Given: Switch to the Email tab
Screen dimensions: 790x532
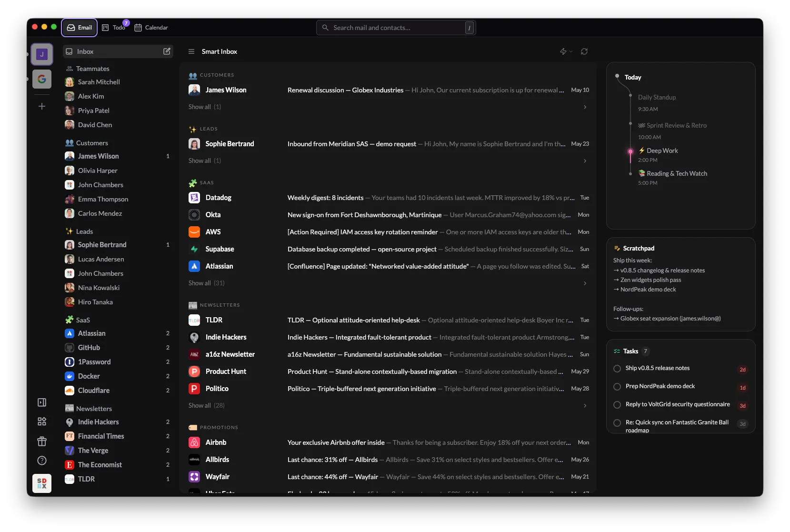Looking at the screenshot, I should (80, 28).
